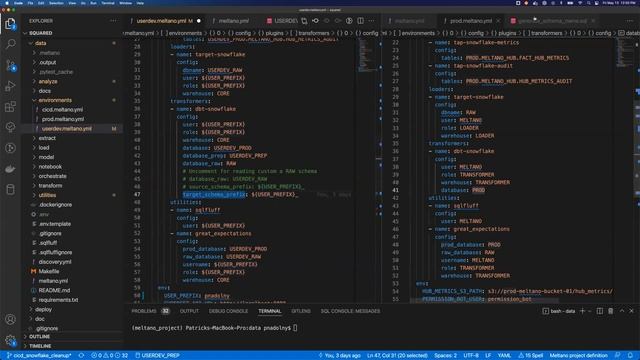The height and width of the screenshot is (360, 640).
Task: Click the Wi-Fi icon in macOS menu bar
Action: click(x=579, y=3)
